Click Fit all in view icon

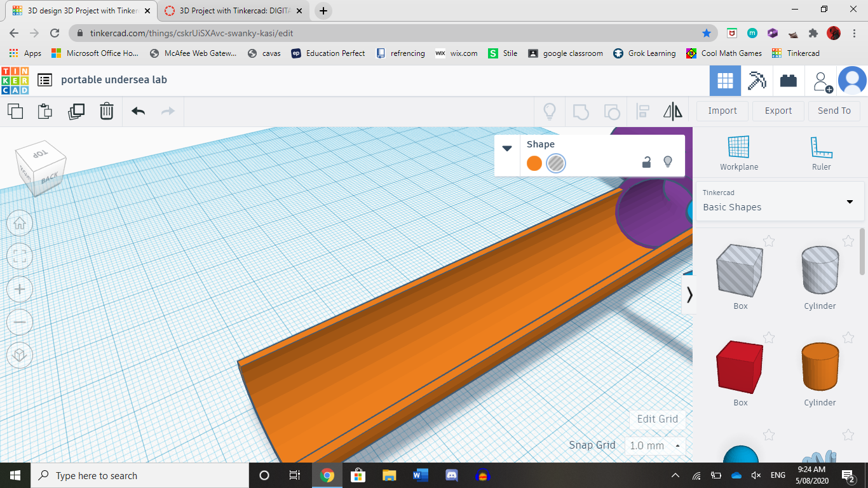pyautogui.click(x=20, y=256)
